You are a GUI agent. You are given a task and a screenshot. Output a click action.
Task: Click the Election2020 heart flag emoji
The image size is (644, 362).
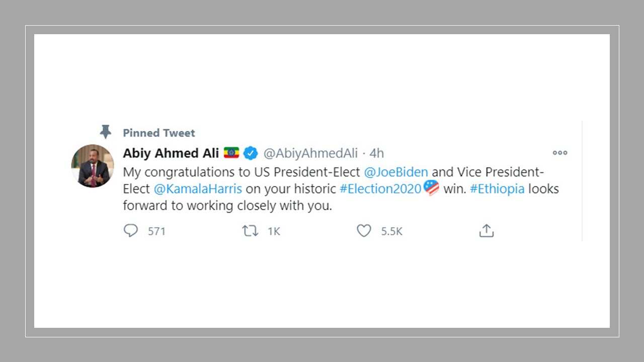[431, 188]
